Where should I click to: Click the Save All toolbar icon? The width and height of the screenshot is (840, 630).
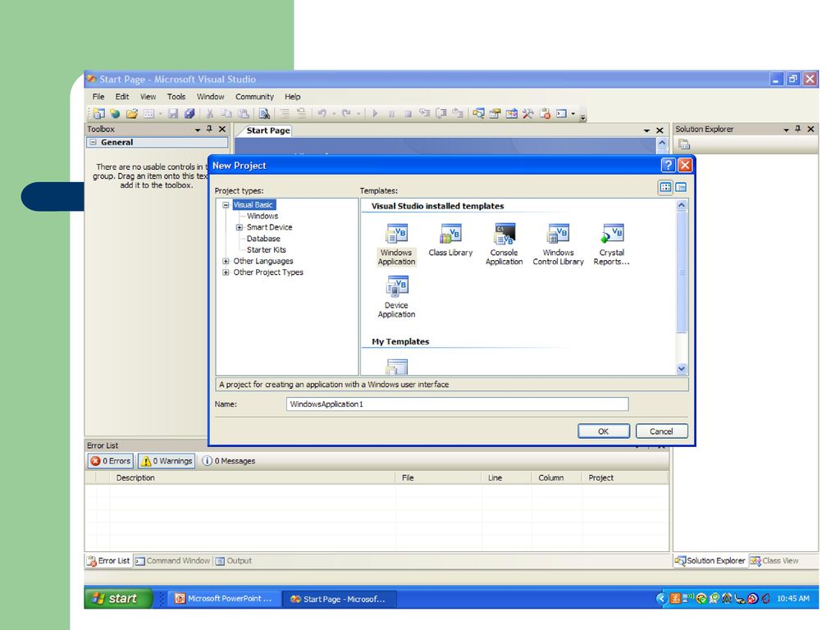click(189, 113)
